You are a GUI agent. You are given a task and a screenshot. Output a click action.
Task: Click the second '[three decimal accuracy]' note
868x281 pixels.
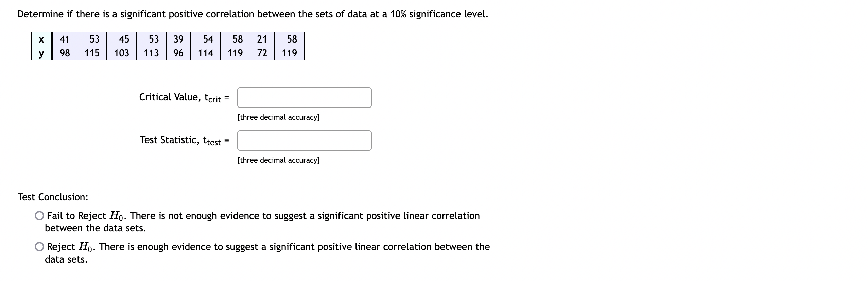click(278, 160)
